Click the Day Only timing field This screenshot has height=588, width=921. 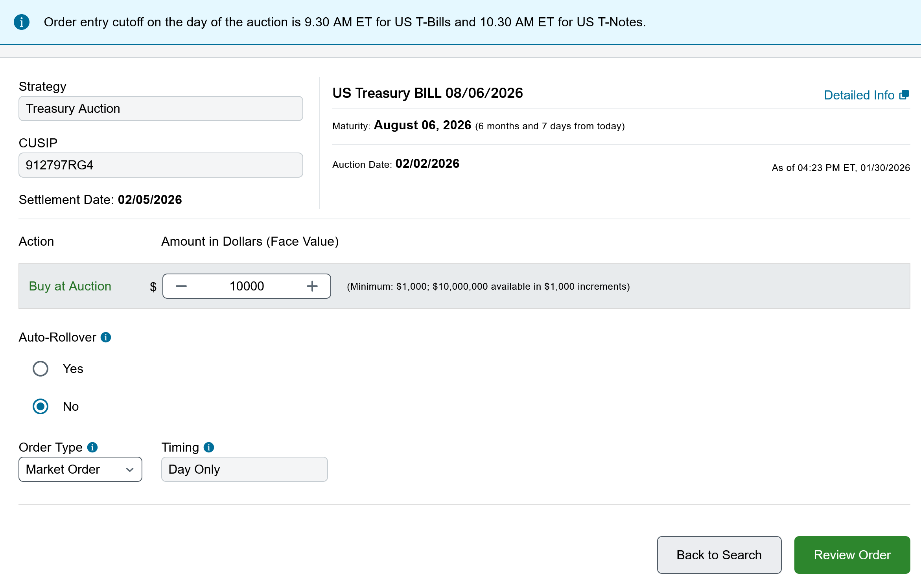click(x=244, y=469)
